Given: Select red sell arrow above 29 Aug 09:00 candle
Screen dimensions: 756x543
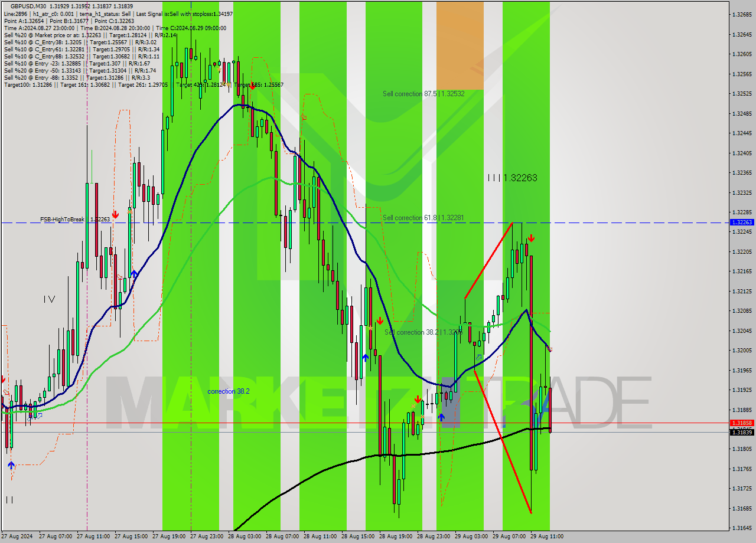Looking at the screenshot, I should [531, 238].
